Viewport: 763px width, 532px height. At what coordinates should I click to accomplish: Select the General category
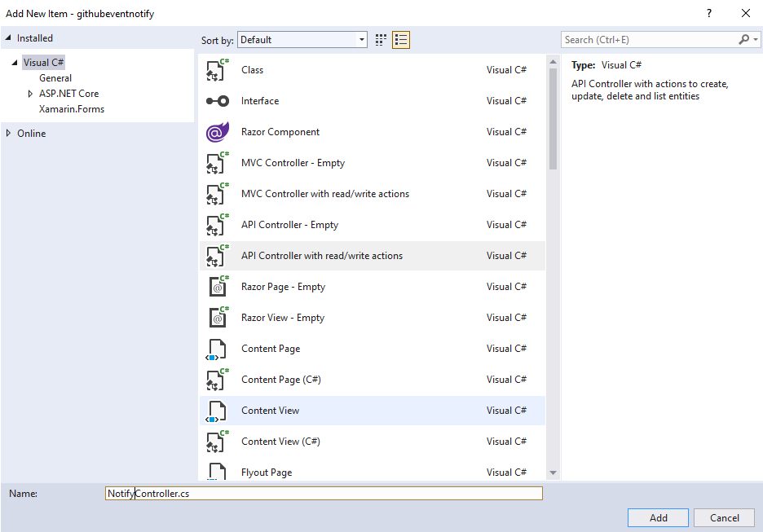click(55, 77)
